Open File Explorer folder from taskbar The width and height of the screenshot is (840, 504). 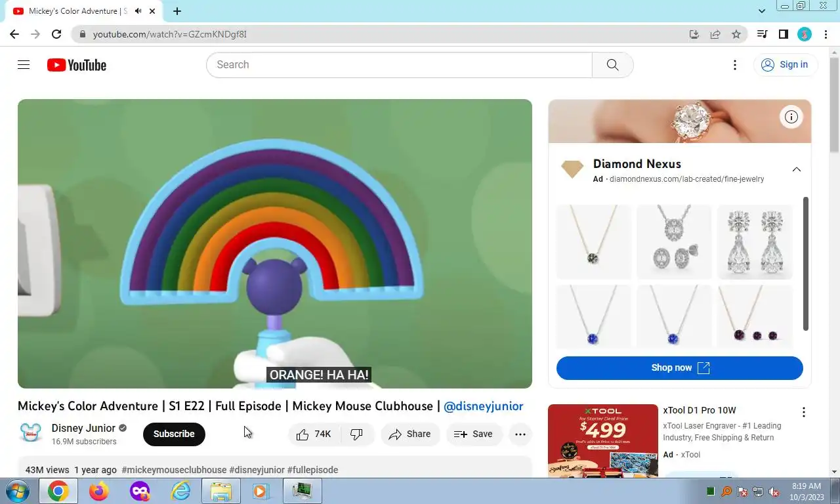coord(221,491)
